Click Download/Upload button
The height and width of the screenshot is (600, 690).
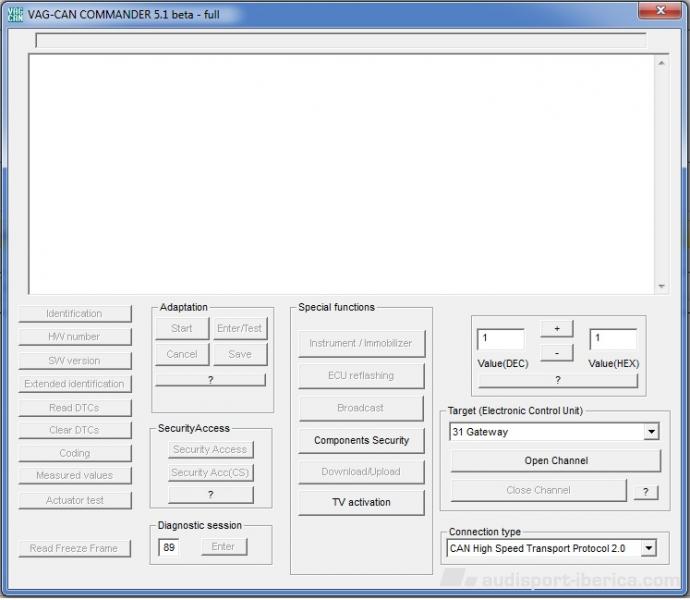pyautogui.click(x=361, y=472)
